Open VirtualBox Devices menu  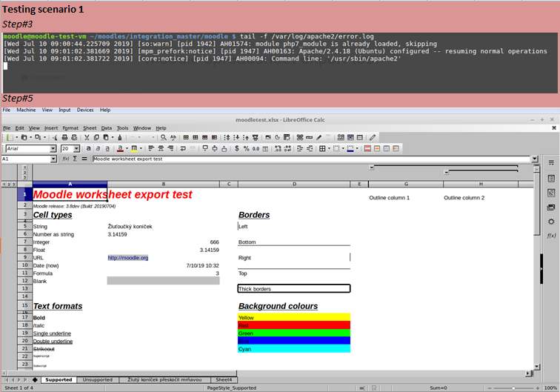click(x=85, y=110)
